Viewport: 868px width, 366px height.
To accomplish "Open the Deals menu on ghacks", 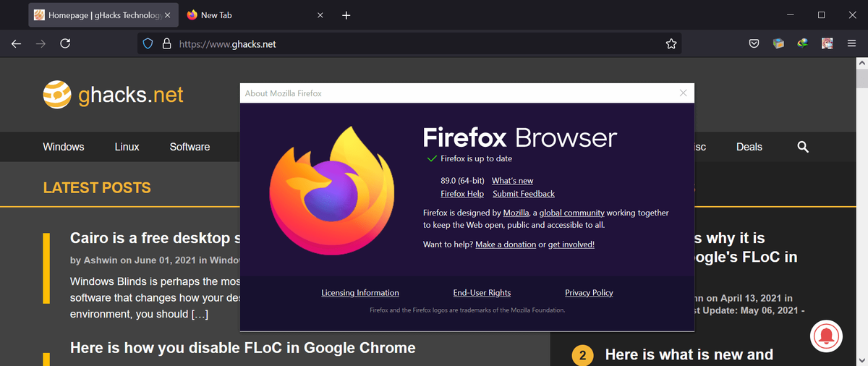I will 749,147.
